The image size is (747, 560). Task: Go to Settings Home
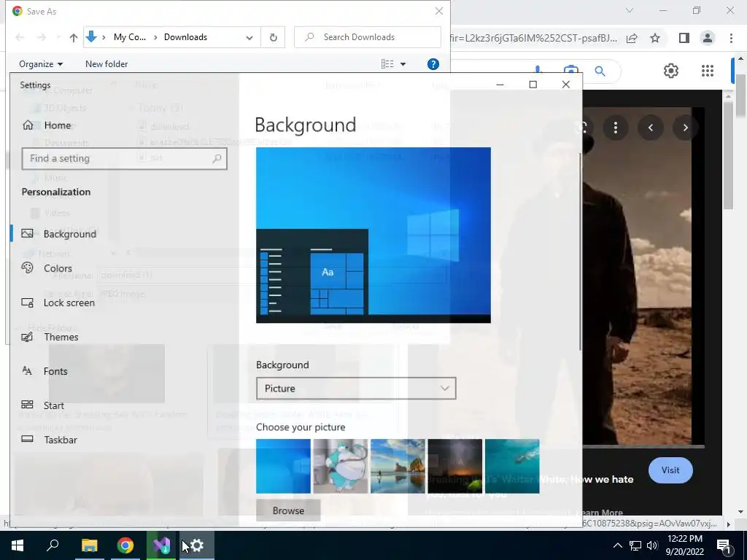click(47, 125)
